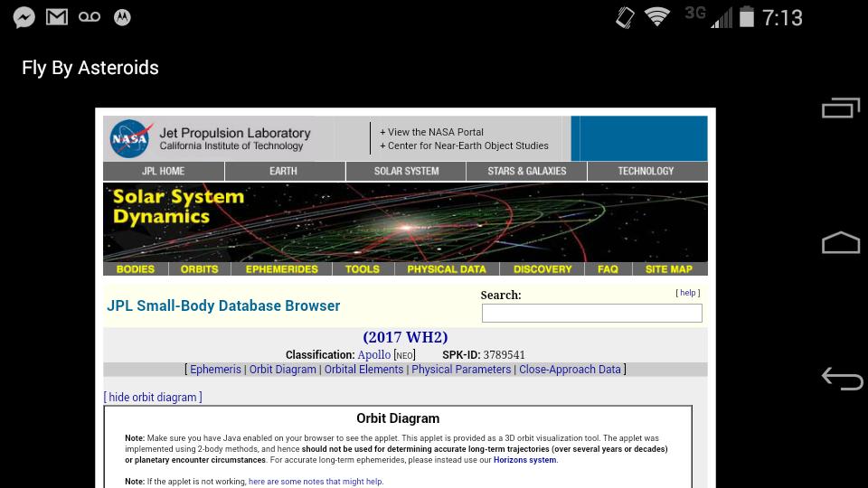Open the PHYSICAL DATA menu item

[446, 268]
